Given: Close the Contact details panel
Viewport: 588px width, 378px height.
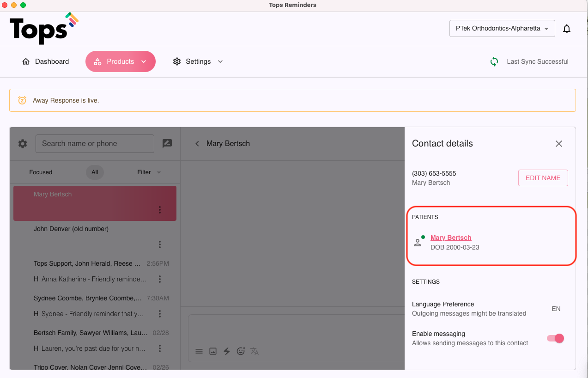Looking at the screenshot, I should (x=559, y=144).
